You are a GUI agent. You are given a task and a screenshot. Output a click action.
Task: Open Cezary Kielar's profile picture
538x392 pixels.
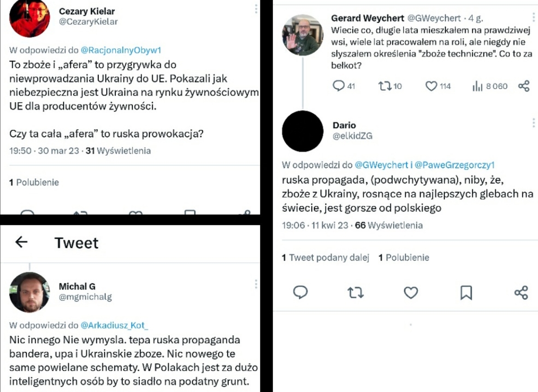30,18
